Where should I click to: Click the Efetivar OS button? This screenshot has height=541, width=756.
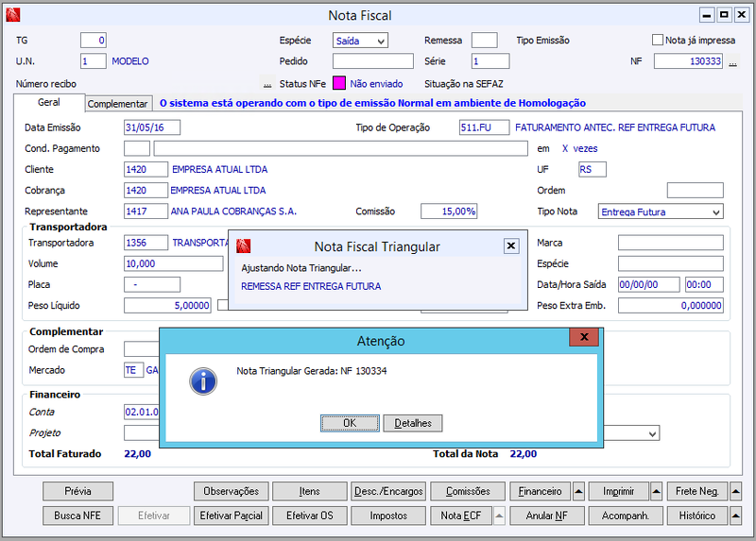click(310, 516)
